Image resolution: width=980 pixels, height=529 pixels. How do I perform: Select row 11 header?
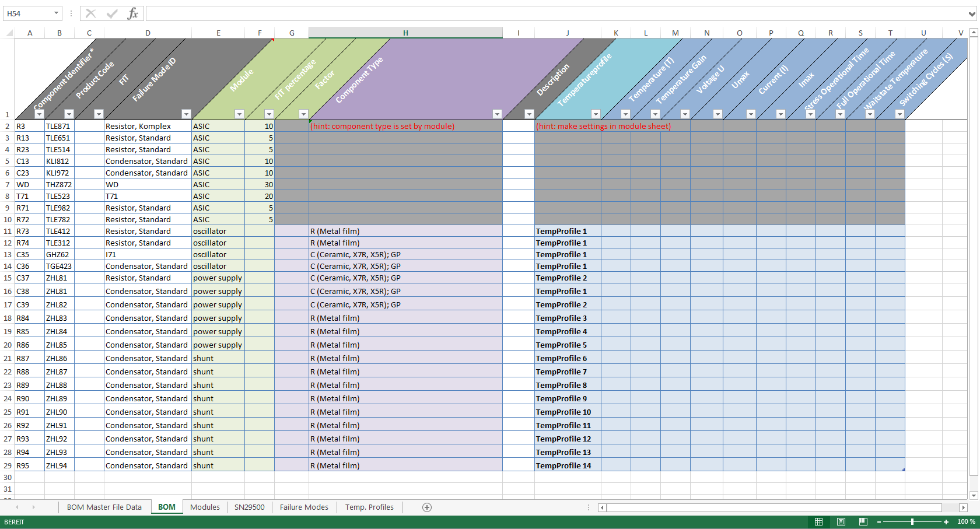click(x=8, y=231)
